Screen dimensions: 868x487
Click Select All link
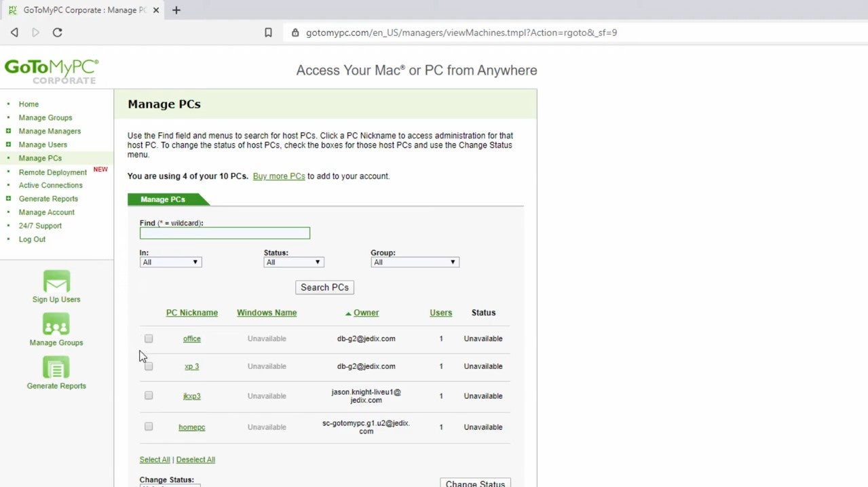coord(155,460)
